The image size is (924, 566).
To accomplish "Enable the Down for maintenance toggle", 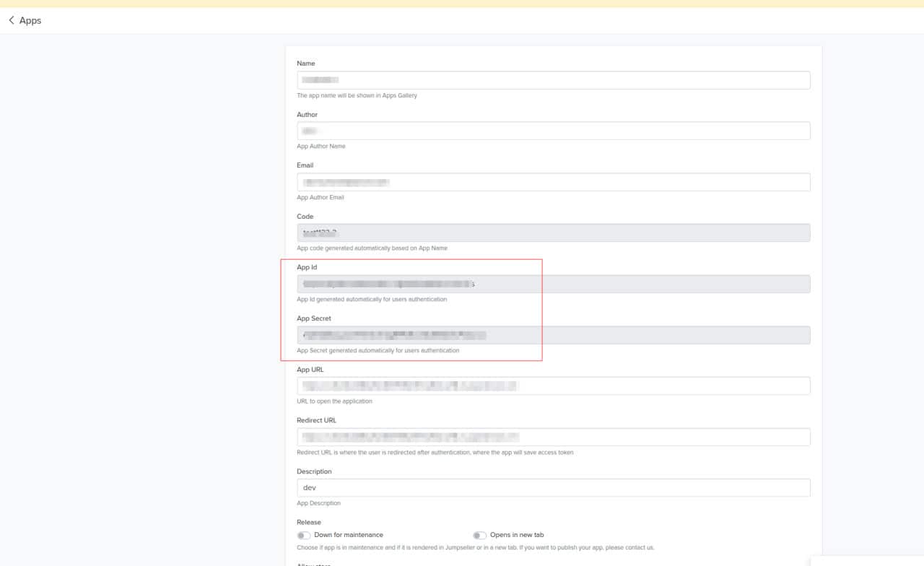I will (304, 535).
